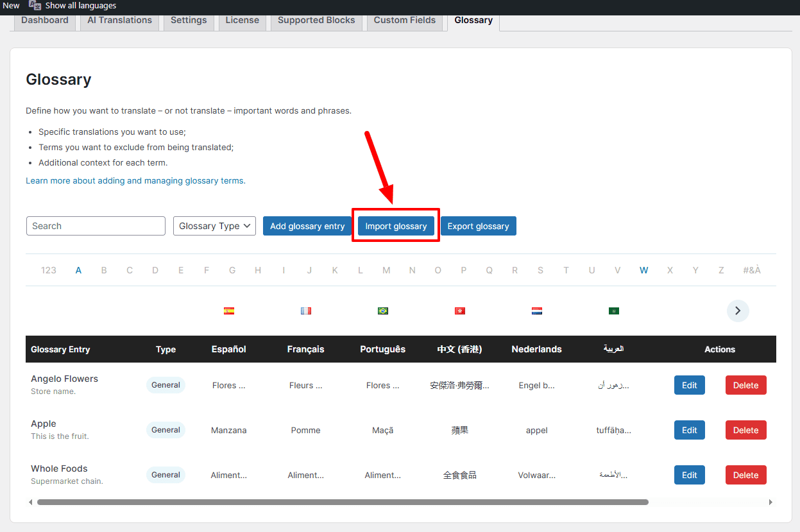Click the Netherlands flag icon
The image size is (800, 532).
537,311
